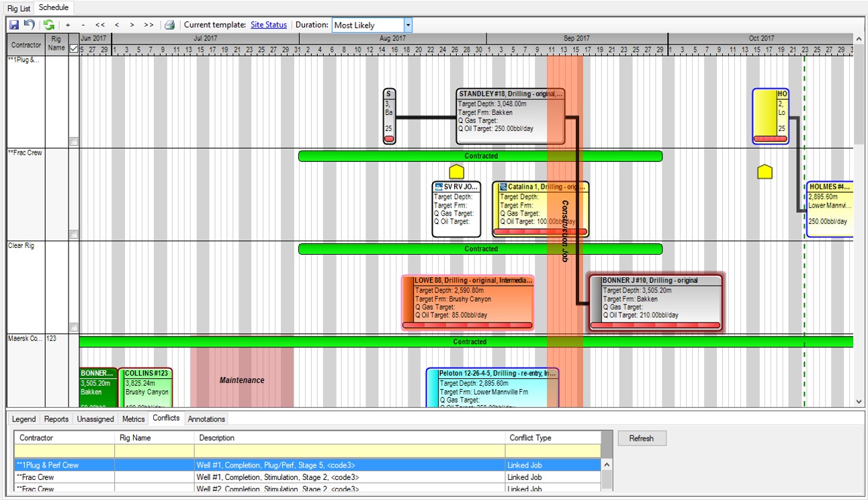Click the conflicts list scroll-up arrow

tap(607, 464)
